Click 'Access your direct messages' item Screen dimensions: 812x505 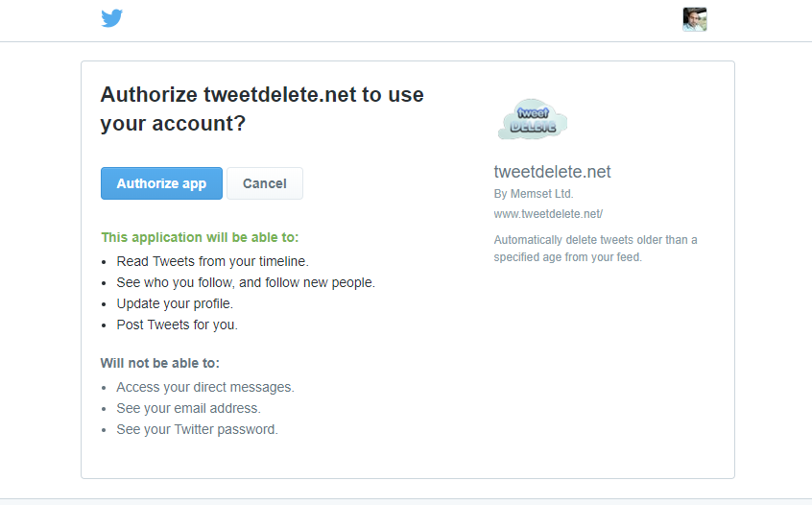[x=204, y=387]
